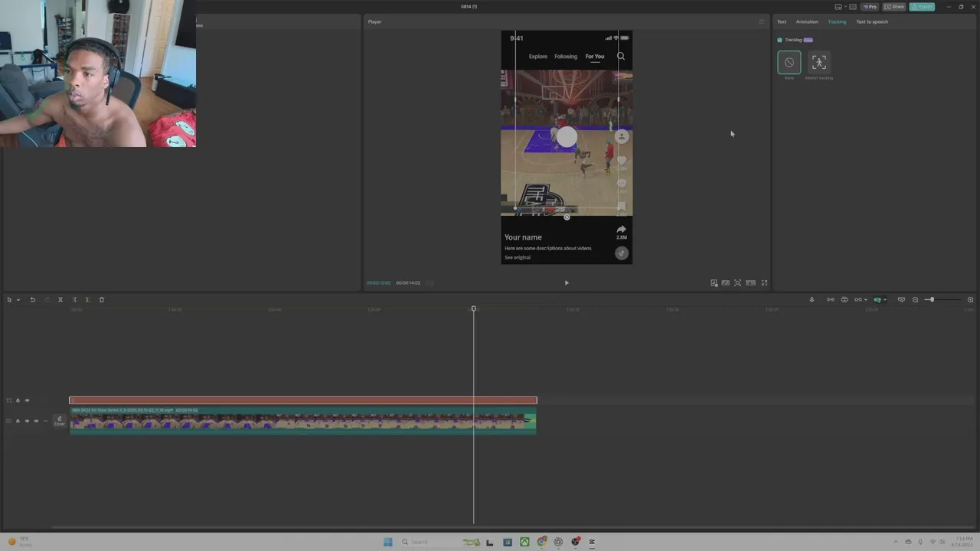
Task: Lock the video track
Action: (18, 421)
